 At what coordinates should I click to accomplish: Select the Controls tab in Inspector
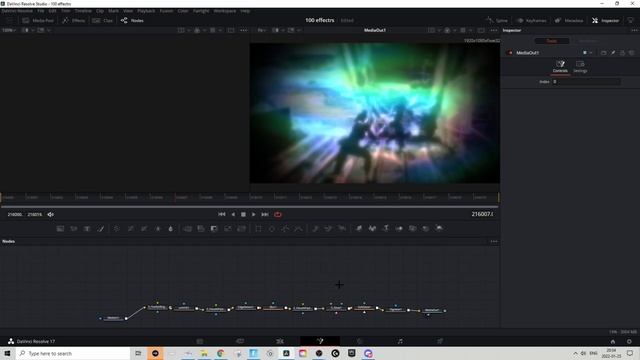[x=560, y=67]
